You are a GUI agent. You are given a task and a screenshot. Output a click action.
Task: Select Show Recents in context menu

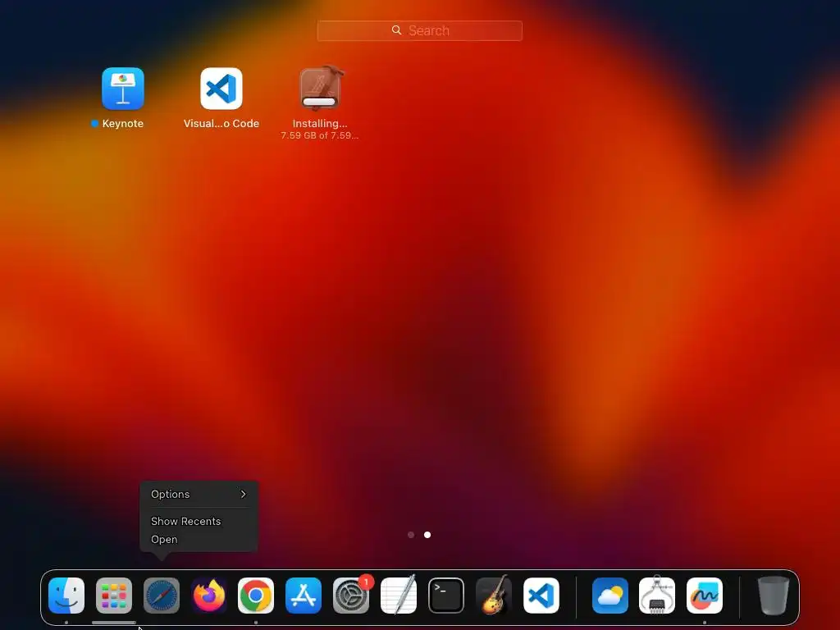199,521
